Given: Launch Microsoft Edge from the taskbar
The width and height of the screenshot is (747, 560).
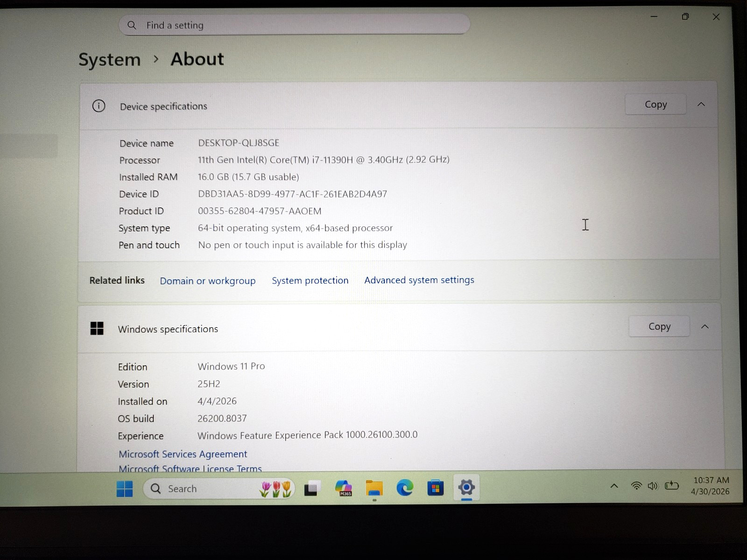Looking at the screenshot, I should [405, 488].
